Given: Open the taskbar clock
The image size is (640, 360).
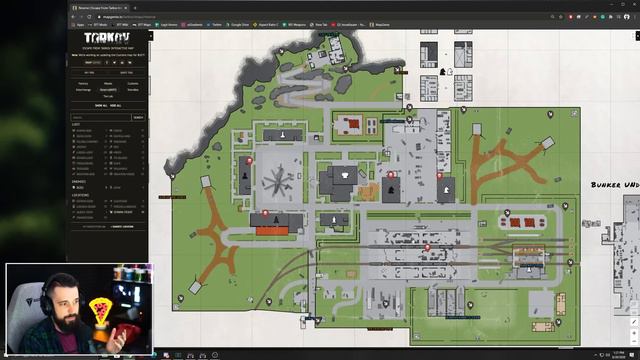Looking at the screenshot, I should (618, 354).
